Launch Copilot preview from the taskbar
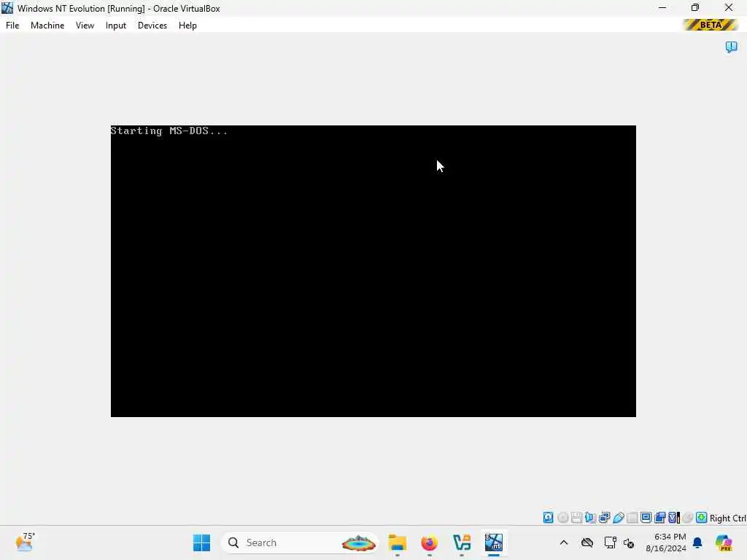The width and height of the screenshot is (747, 560). tap(724, 542)
